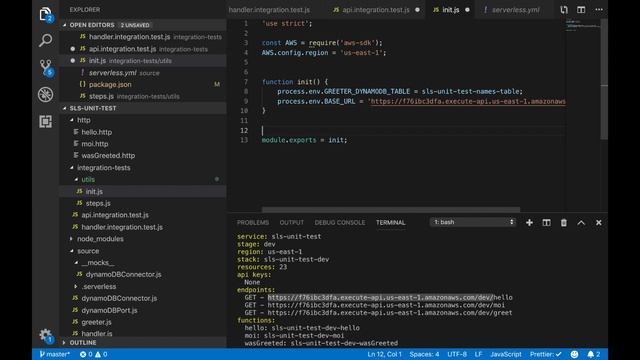Create a new terminal with plus icon
This screenshot has width=640, height=360.
click(x=529, y=222)
